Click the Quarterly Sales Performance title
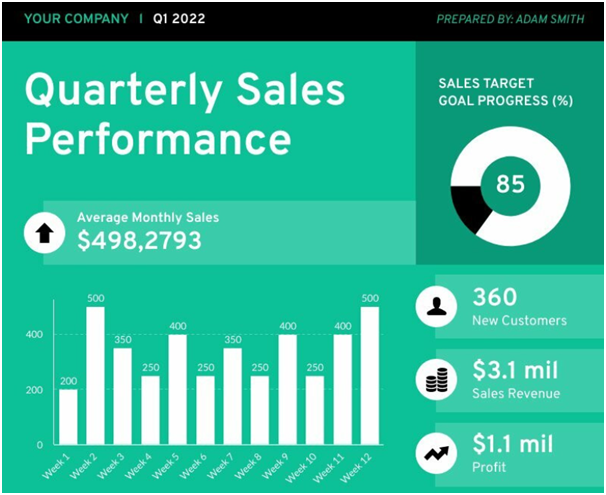 coord(185,114)
